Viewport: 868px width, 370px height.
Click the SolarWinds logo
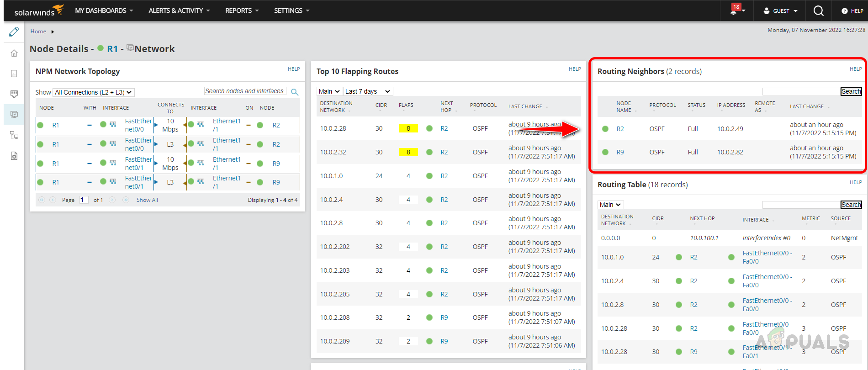[39, 11]
